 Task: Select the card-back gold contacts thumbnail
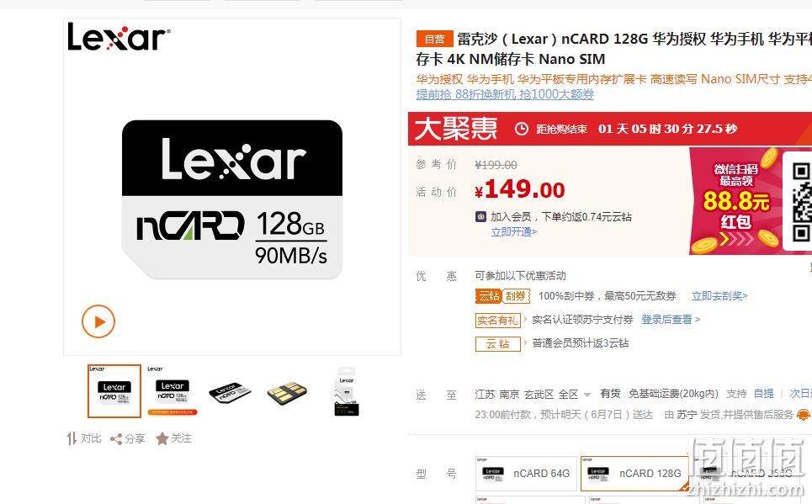[x=288, y=393]
